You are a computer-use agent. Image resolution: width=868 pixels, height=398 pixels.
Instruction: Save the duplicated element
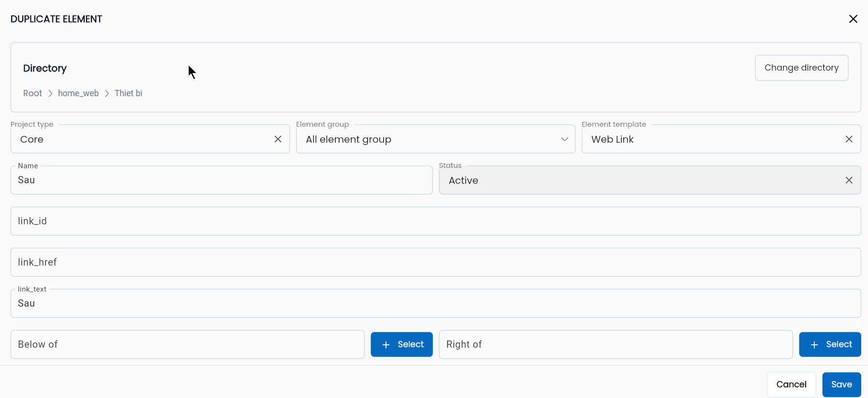tap(841, 384)
